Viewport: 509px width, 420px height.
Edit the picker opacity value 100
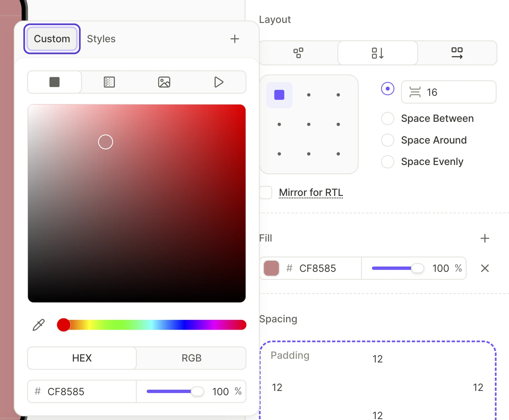tap(220, 392)
